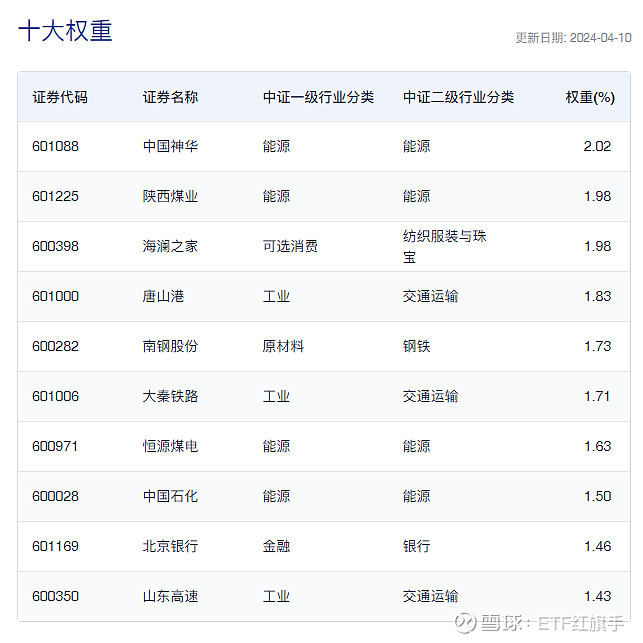
Task: Click the 权重(%) column header
Action: coord(590,97)
